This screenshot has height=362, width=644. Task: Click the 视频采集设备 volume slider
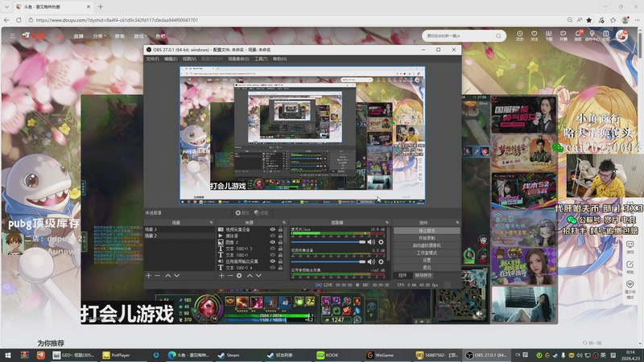328,261
